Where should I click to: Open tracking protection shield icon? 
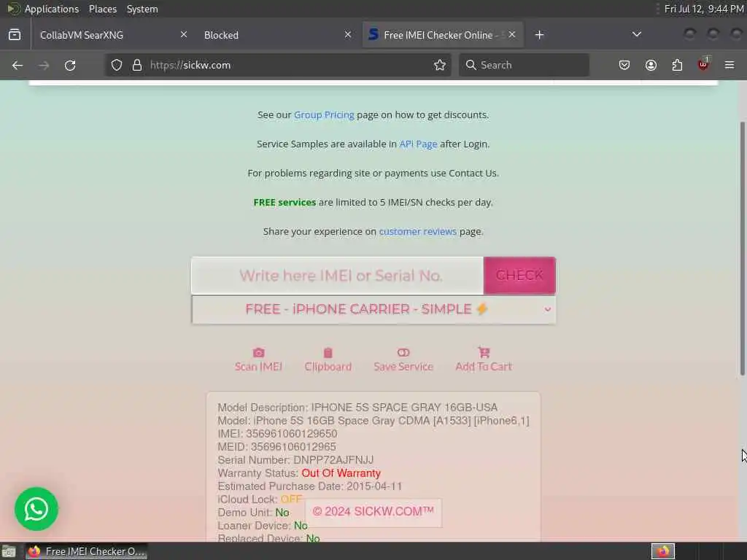pos(117,65)
